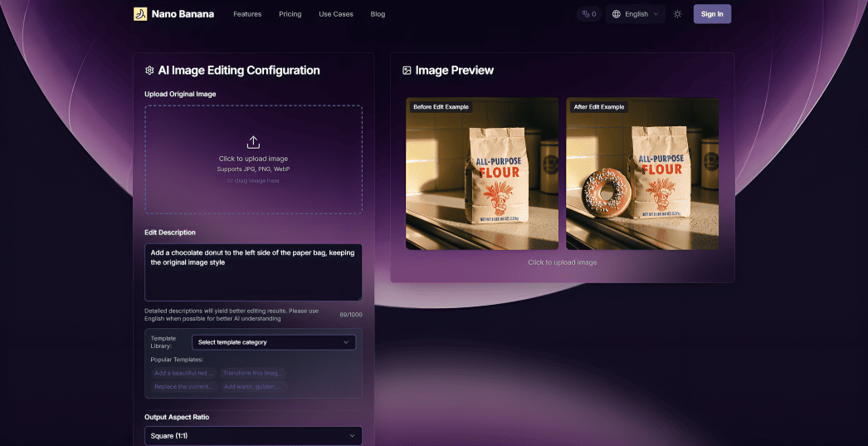Click the Nano Banana brand name
This screenshot has width=868, height=446.
coord(183,14)
